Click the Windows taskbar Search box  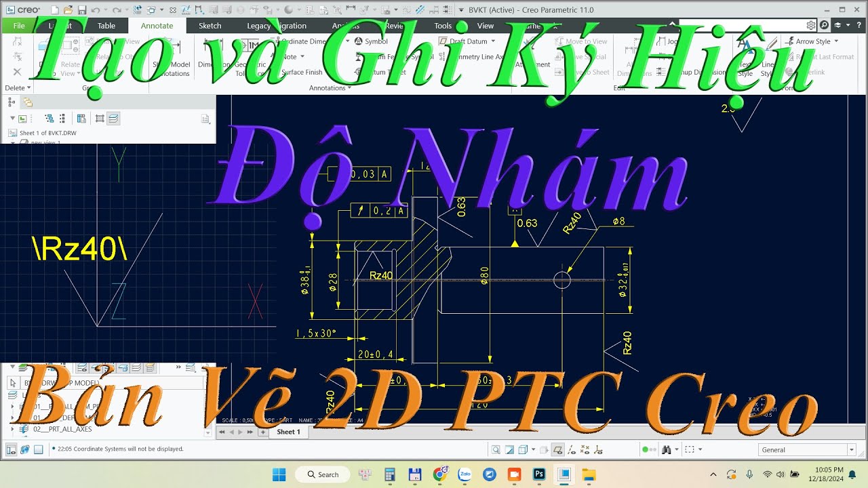click(x=323, y=474)
